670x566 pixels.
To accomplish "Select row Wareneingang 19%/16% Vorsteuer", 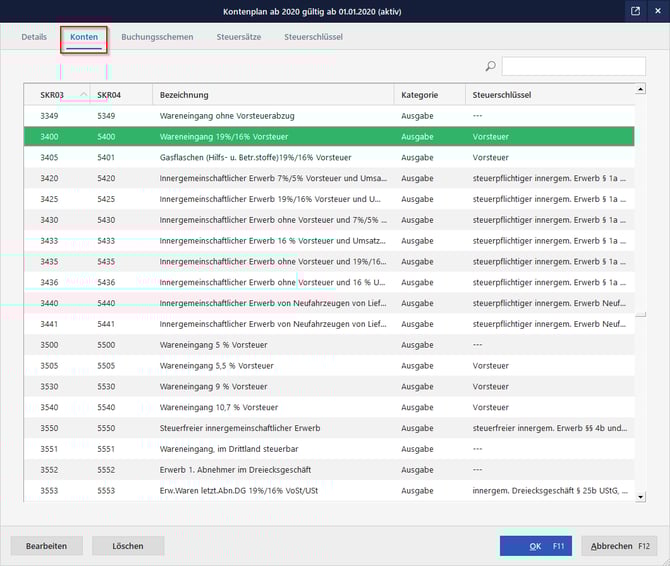I will tap(329, 137).
